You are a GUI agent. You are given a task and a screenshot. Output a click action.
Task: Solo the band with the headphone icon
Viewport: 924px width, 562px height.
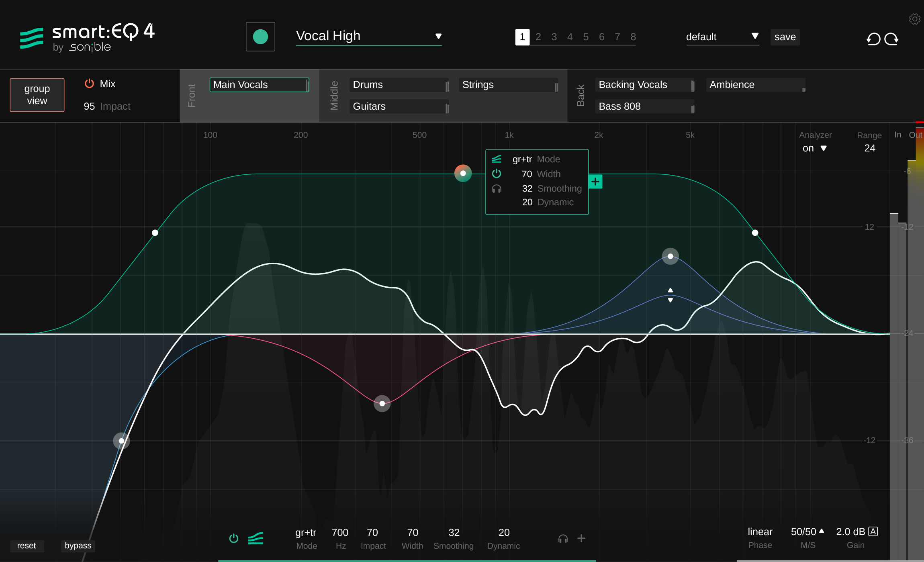point(563,538)
